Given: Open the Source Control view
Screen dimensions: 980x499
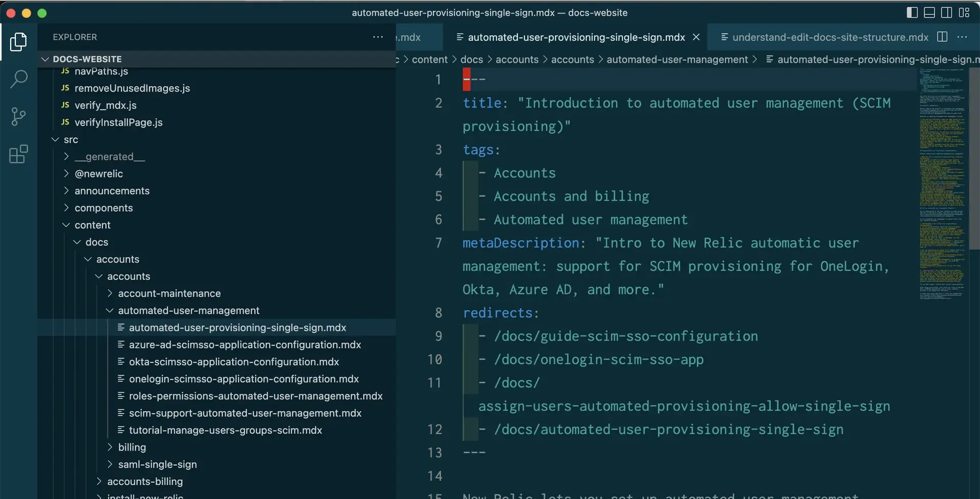Looking at the screenshot, I should [18, 116].
